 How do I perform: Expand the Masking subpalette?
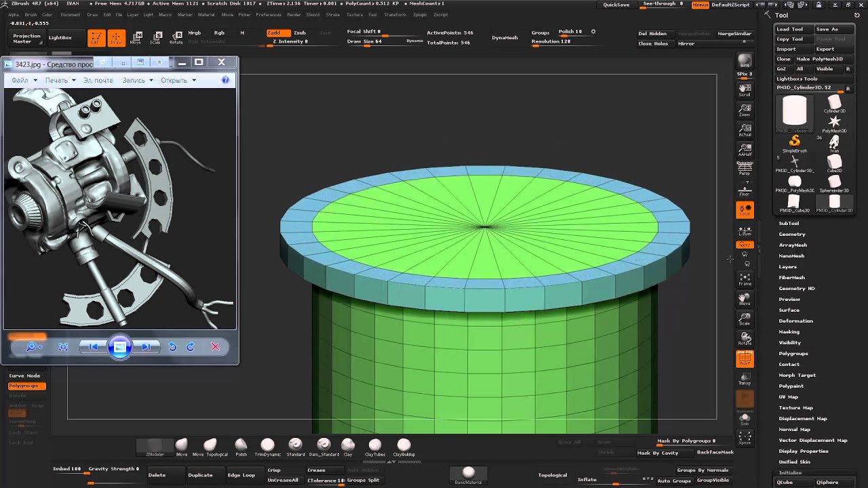pyautogui.click(x=789, y=331)
